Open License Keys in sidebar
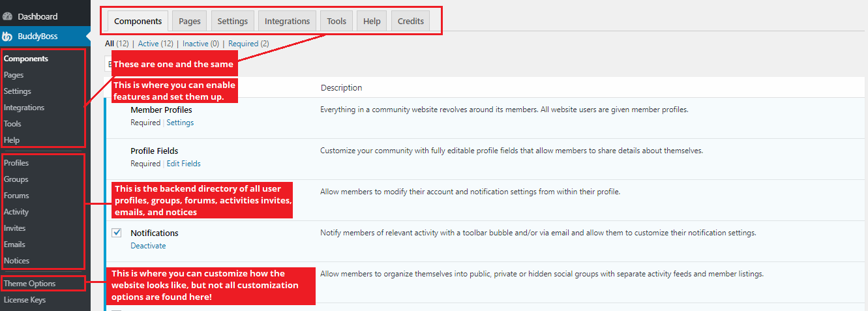The width and height of the screenshot is (868, 311). click(x=25, y=300)
